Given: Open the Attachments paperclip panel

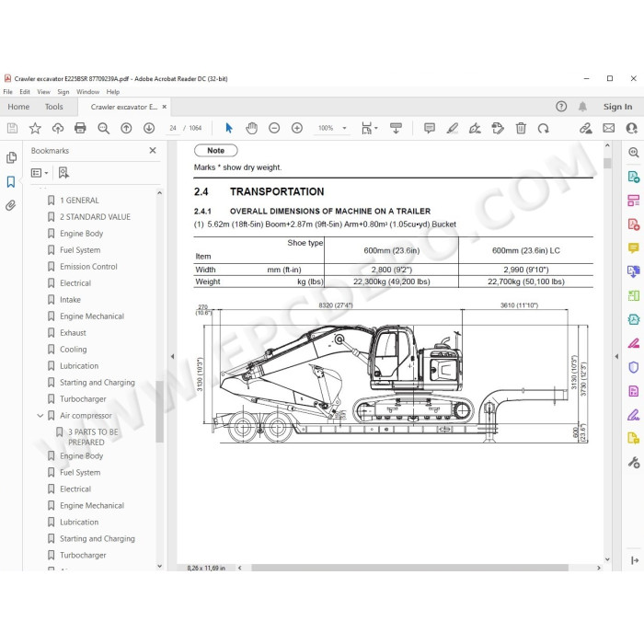Looking at the screenshot, I should pos(11,205).
